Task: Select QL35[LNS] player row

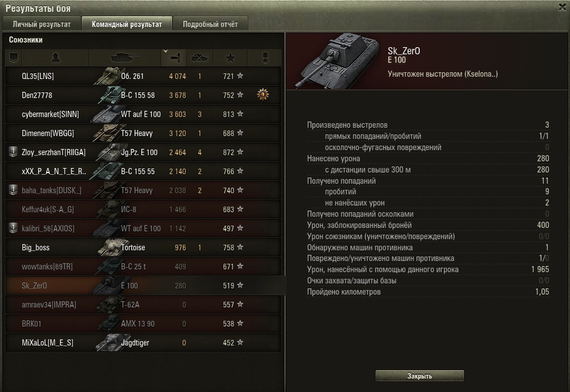Action: pos(143,76)
